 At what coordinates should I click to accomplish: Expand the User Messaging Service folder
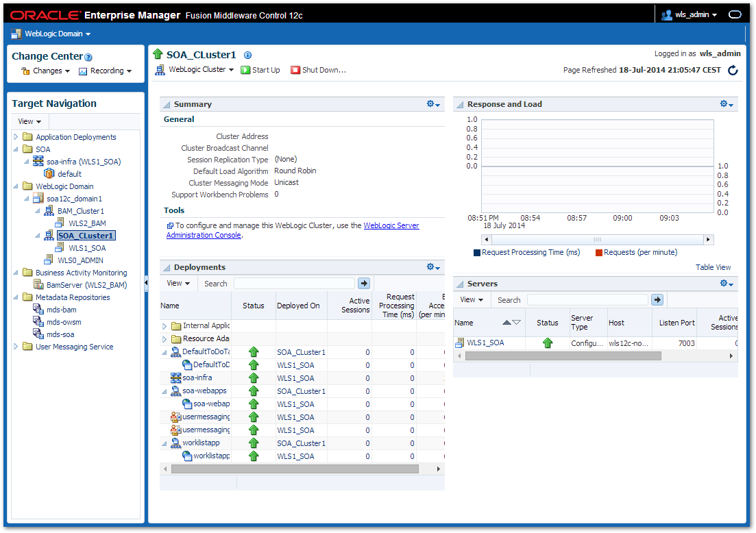pyautogui.click(x=16, y=347)
